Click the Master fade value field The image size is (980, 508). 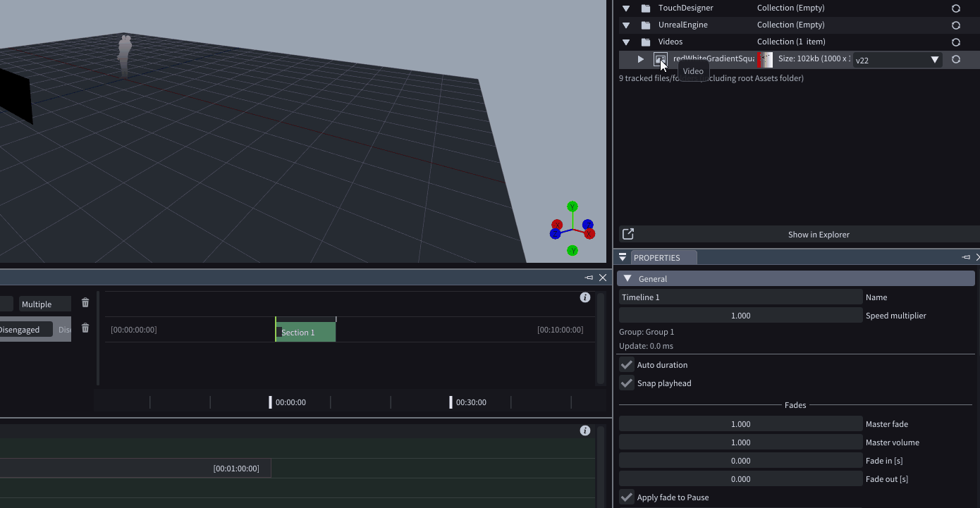click(x=740, y=424)
